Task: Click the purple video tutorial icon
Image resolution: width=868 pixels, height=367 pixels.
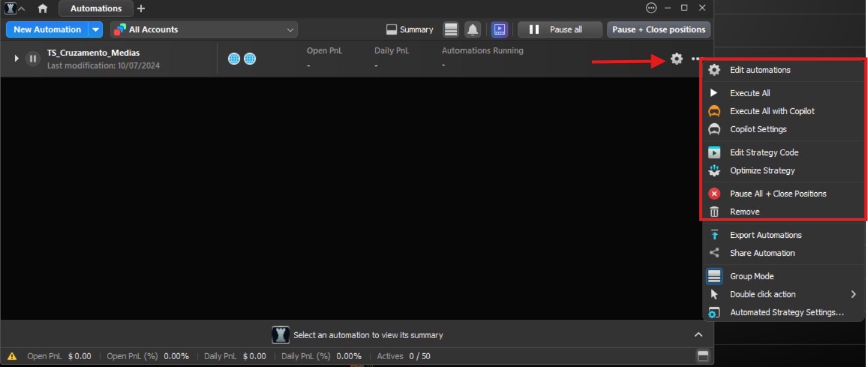Action: (499, 29)
